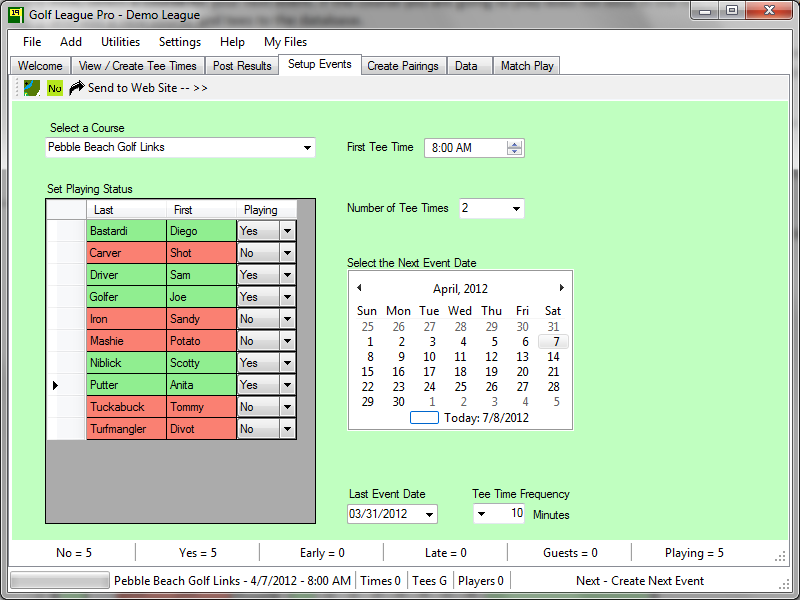Switch to the Post Results tab
The height and width of the screenshot is (600, 800).
click(242, 66)
